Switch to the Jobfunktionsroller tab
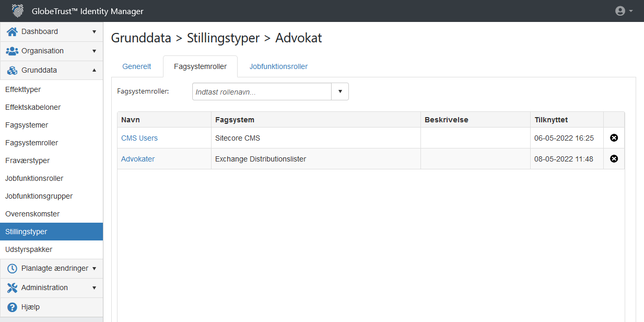The image size is (644, 322). pos(278,66)
